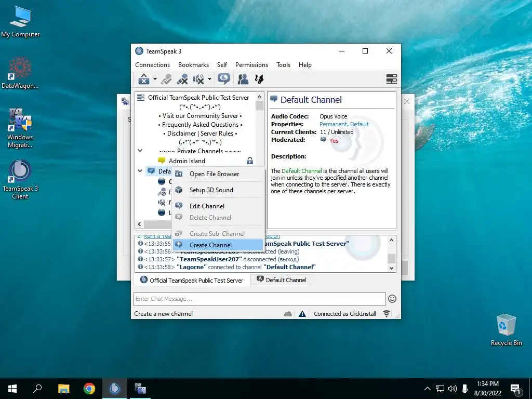Click the Frequently Asked Questions row
Screen dimensions: 532x399
pos(200,125)
